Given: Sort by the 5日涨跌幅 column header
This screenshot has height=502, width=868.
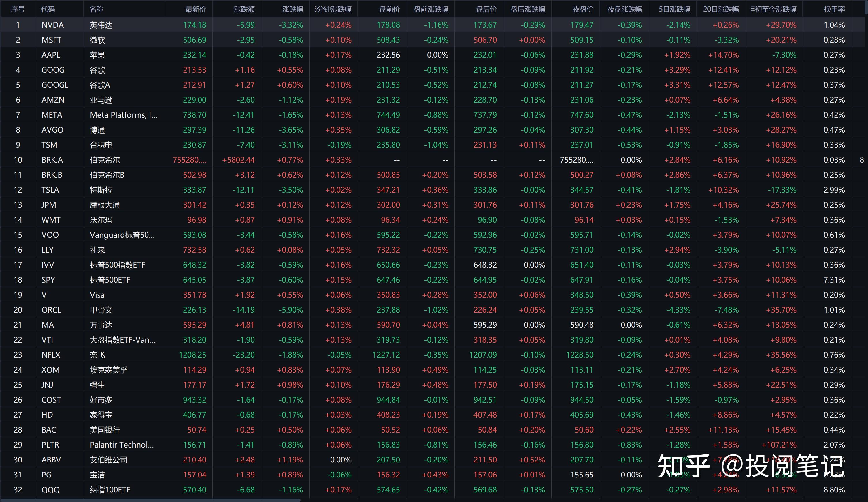Looking at the screenshot, I should [674, 9].
